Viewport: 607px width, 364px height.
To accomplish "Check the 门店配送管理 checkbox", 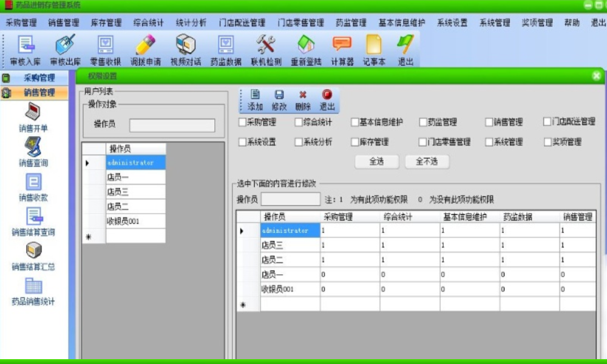I will (548, 122).
